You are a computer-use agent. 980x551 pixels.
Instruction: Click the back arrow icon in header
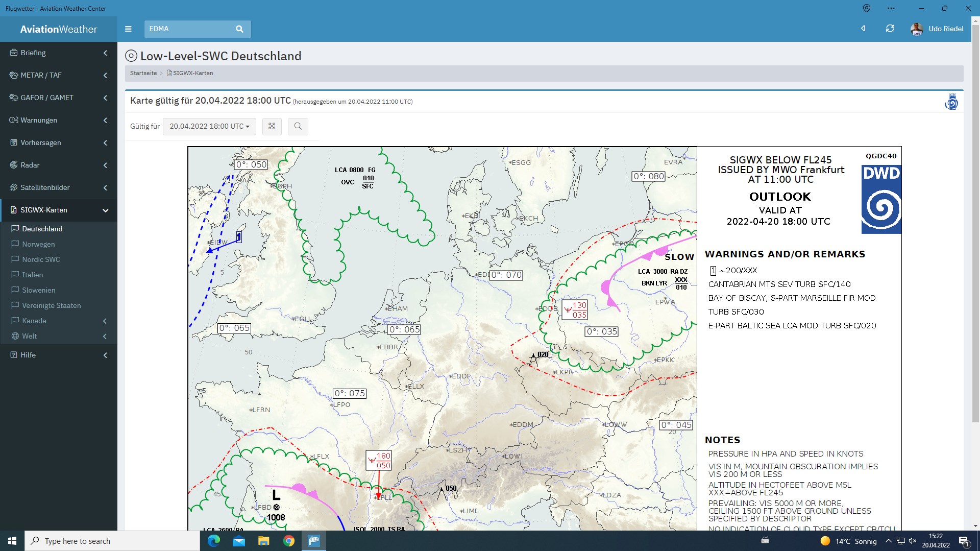[x=863, y=29]
